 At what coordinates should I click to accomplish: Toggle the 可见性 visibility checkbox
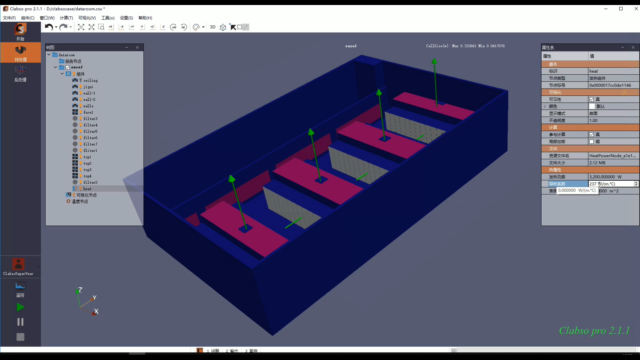tap(591, 99)
